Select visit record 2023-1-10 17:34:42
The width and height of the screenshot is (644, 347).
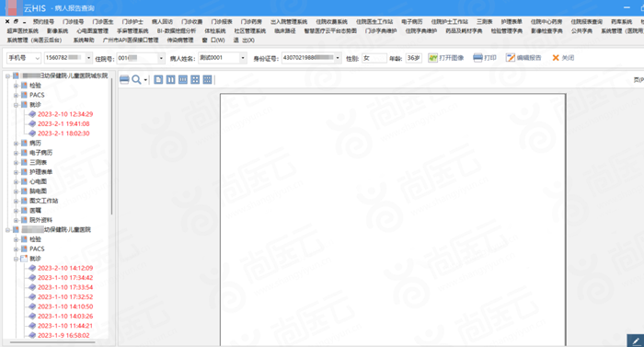coord(65,278)
